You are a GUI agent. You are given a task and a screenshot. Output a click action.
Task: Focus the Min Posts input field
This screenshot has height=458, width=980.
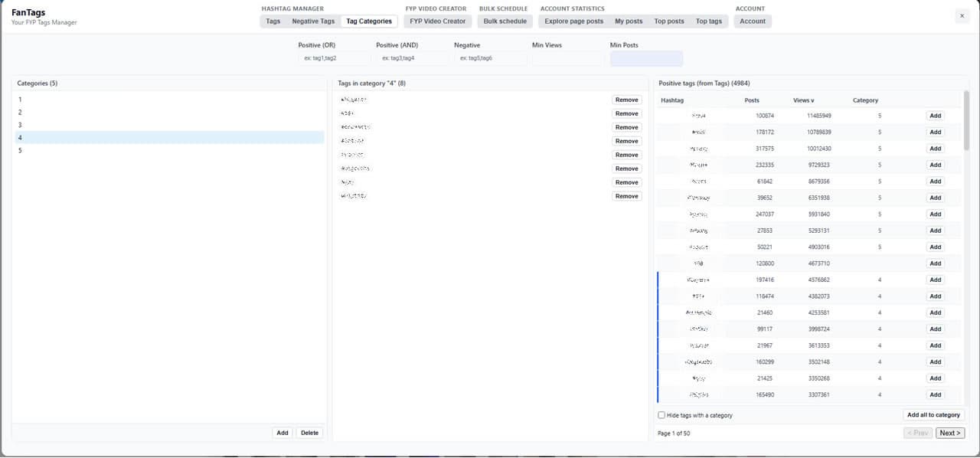(x=646, y=58)
